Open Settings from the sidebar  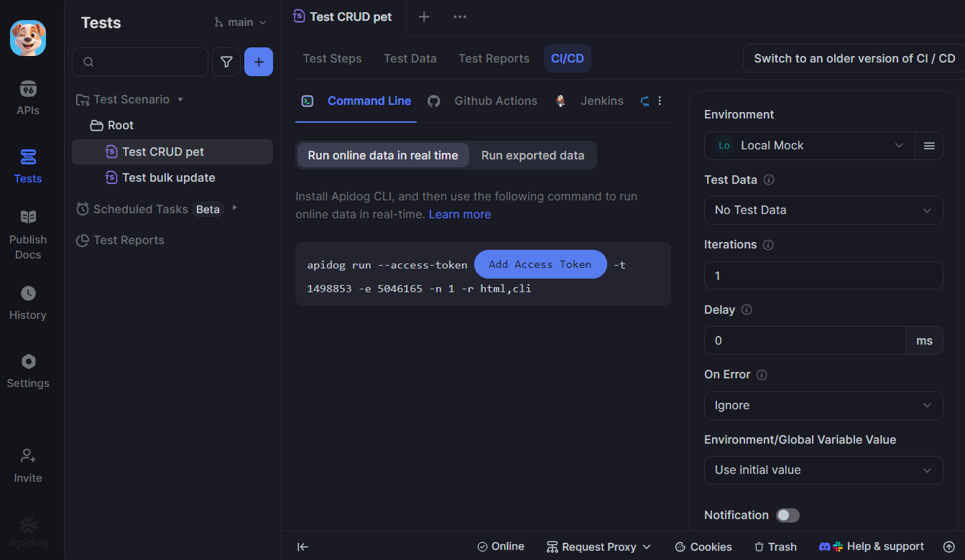pyautogui.click(x=28, y=368)
